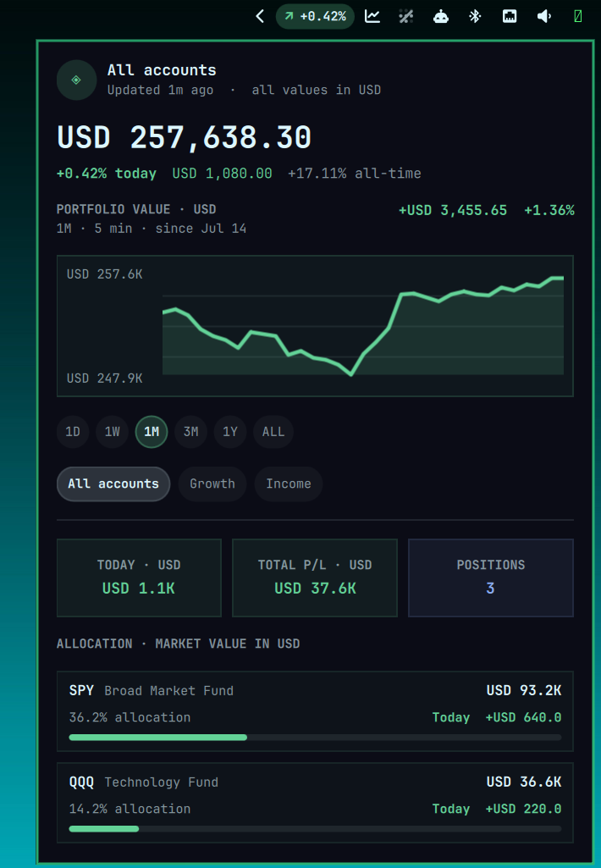Click QQQ's Today +USD 220.0 value
Screen dimensions: 601x868
[496, 809]
